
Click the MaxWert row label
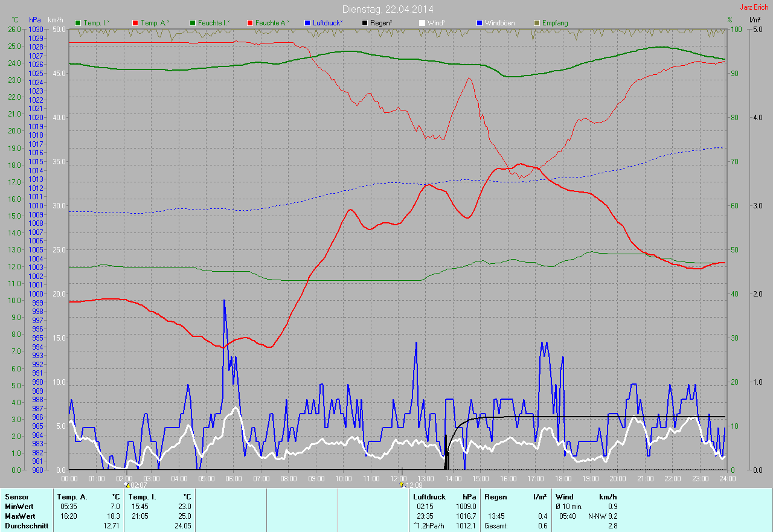pyautogui.click(x=21, y=516)
